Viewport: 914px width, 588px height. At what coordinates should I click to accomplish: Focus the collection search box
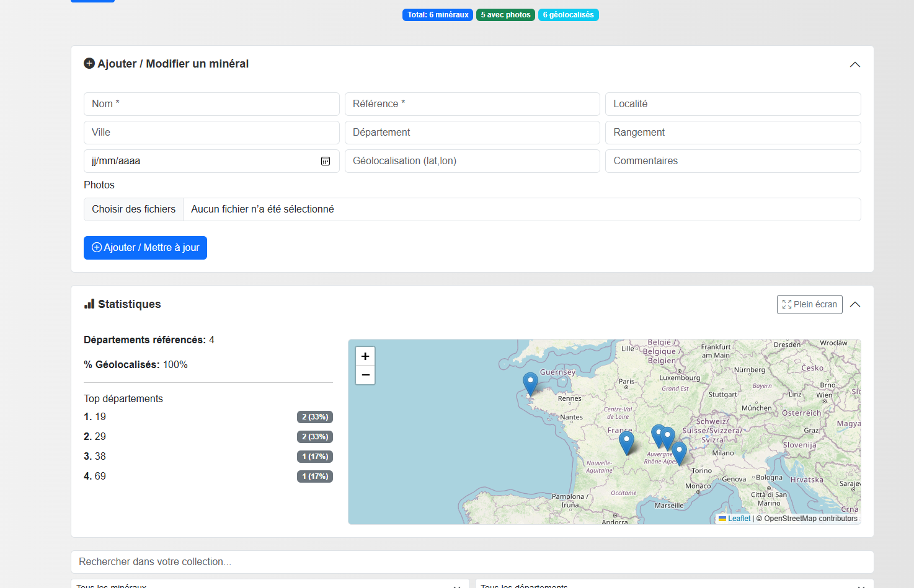472,561
